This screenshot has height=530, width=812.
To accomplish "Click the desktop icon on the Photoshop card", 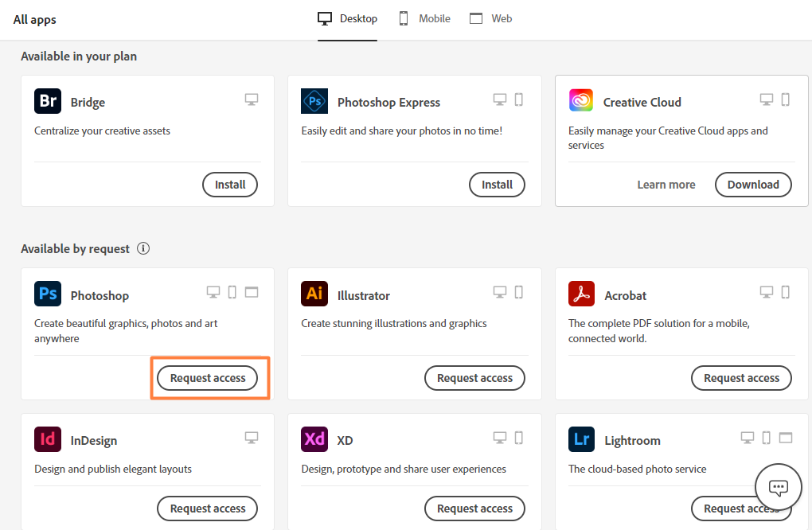I will click(213, 291).
